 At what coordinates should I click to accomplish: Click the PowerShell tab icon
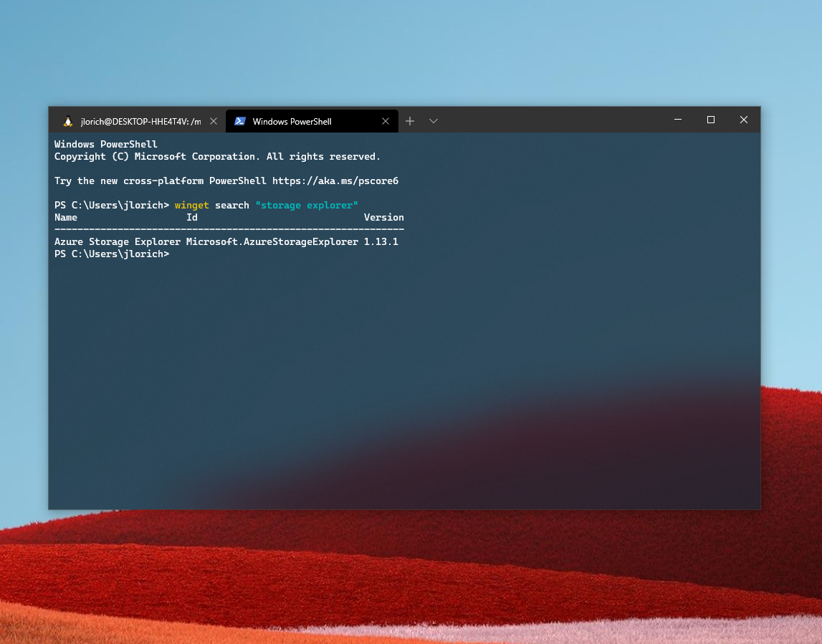click(x=240, y=121)
